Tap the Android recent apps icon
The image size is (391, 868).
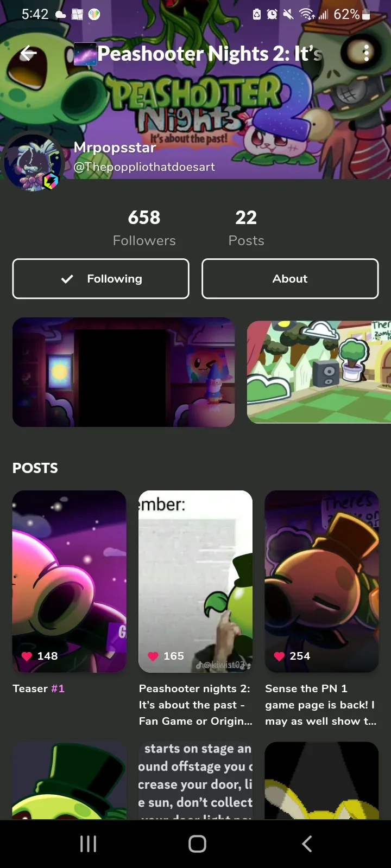[x=88, y=844]
